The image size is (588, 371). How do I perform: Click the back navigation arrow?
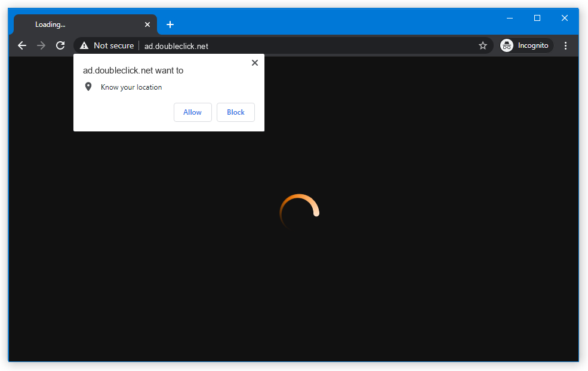(x=22, y=45)
